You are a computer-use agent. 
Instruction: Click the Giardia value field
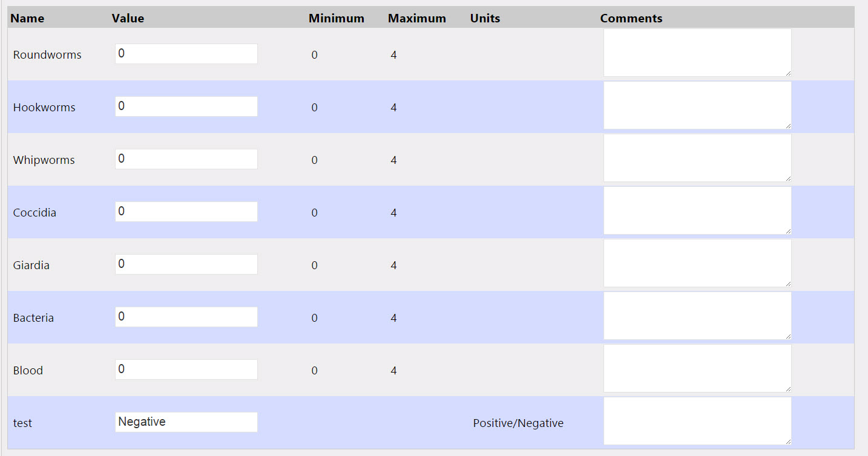(x=186, y=264)
